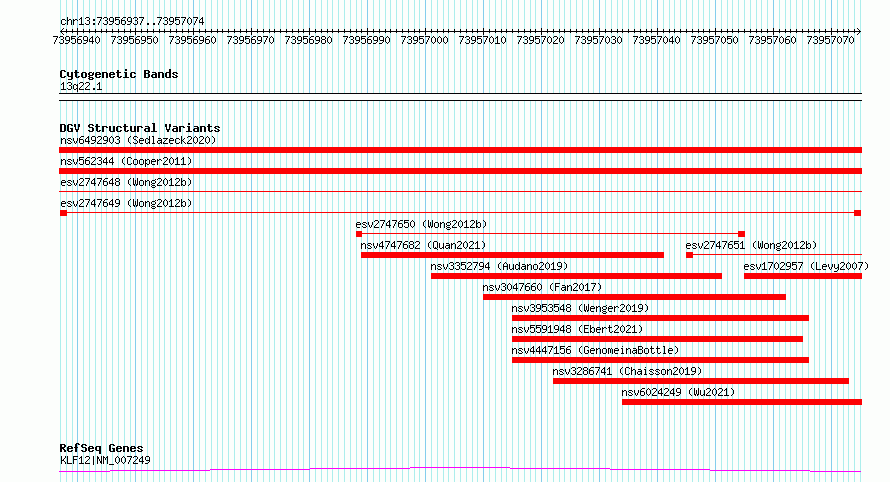Click ruler position 73957060
Screen dimensions: 890x482
(772, 40)
